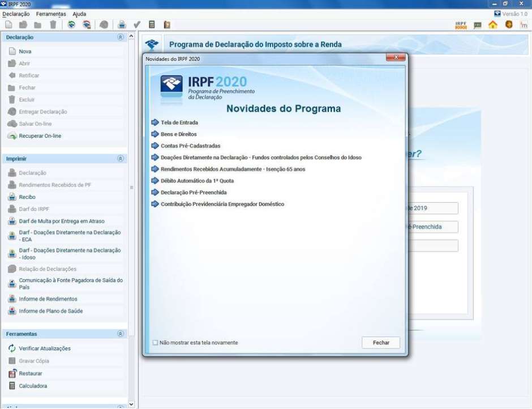Open the Ferramentas menu in menu bar

50,14
